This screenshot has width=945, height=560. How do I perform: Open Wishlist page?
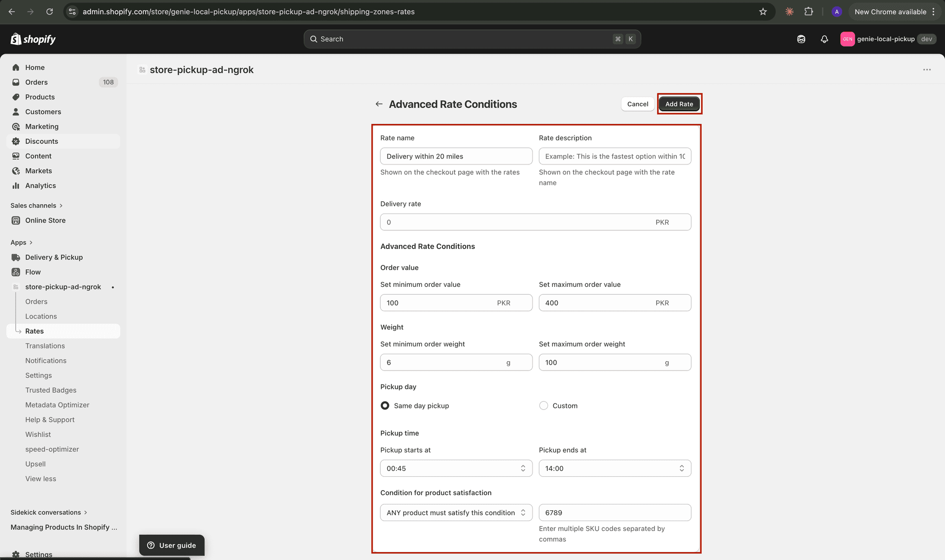pyautogui.click(x=38, y=435)
